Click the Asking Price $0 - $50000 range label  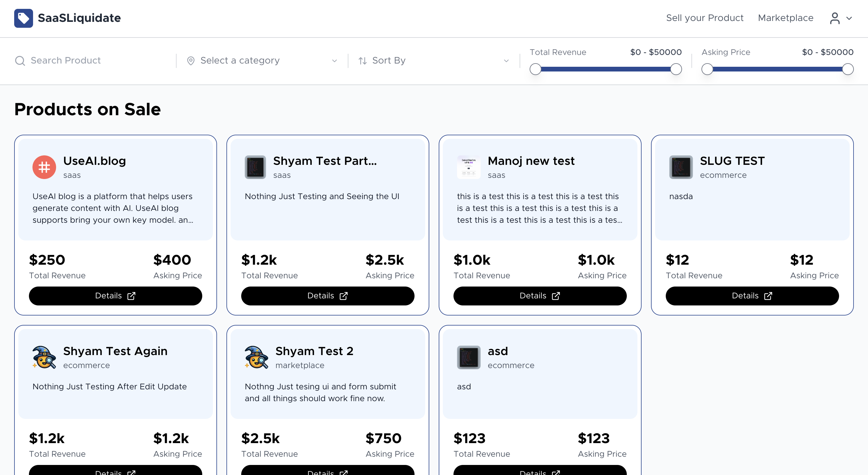828,52
